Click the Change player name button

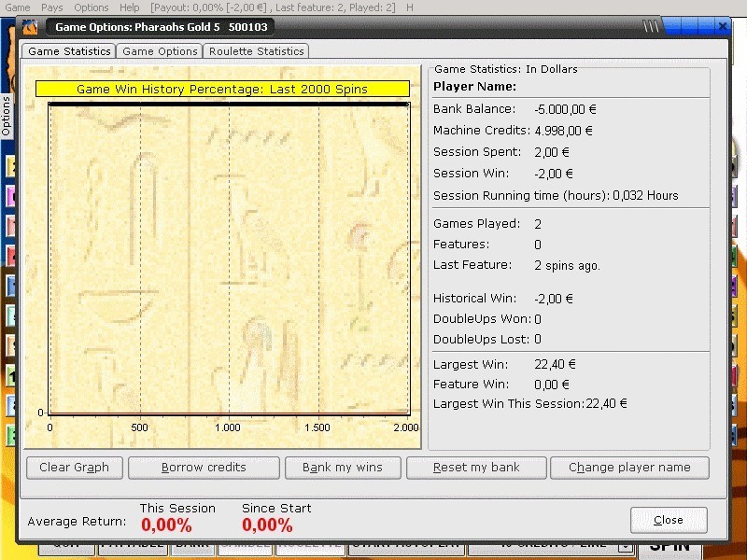[629, 468]
